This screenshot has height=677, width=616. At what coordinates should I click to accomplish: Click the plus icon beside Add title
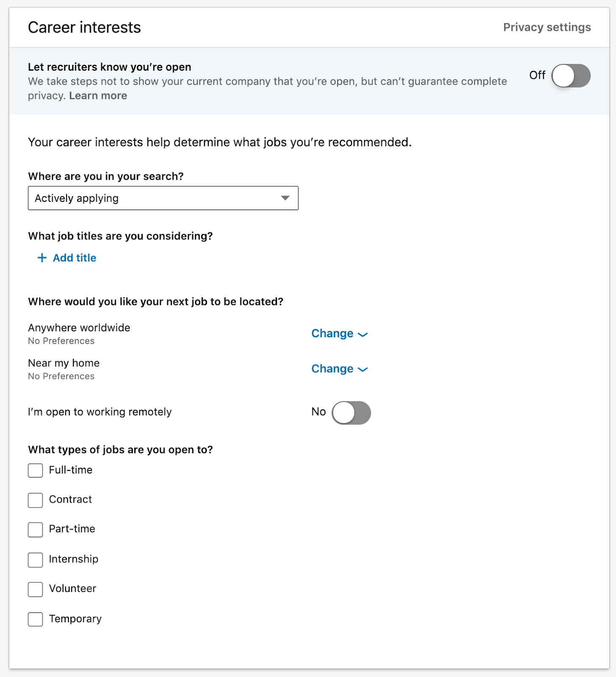tap(41, 258)
